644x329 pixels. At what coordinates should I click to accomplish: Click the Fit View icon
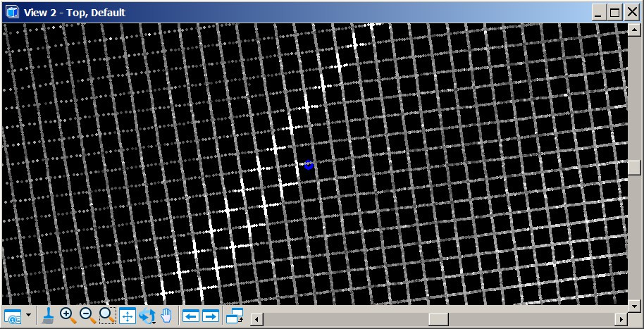click(x=128, y=316)
